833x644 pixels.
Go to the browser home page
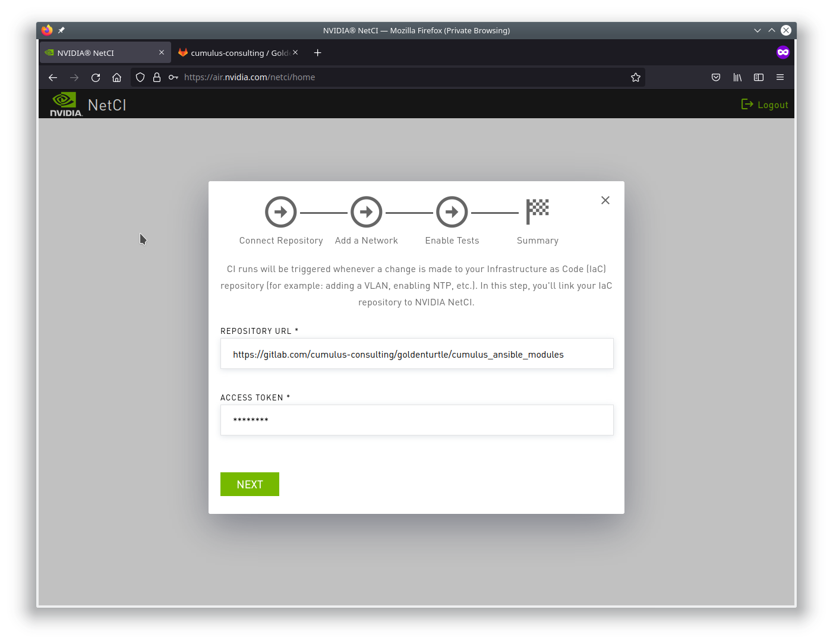click(117, 77)
